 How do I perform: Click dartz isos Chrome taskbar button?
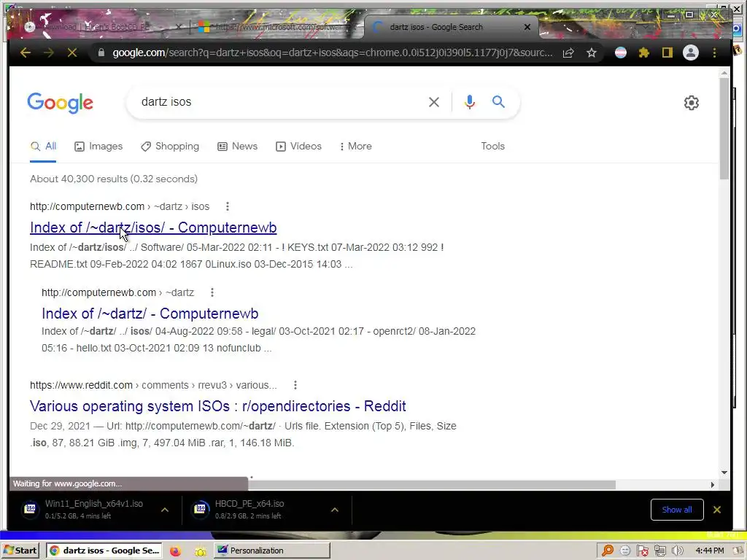click(x=104, y=551)
